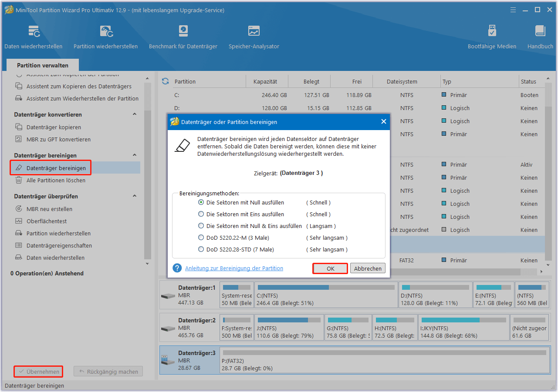Open Bootfähige Medien builder

tap(492, 37)
